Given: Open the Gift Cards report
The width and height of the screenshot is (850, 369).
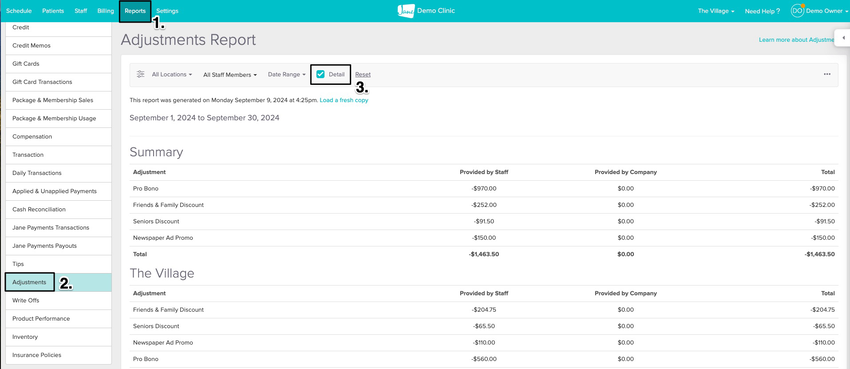Looking at the screenshot, I should coord(59,64).
